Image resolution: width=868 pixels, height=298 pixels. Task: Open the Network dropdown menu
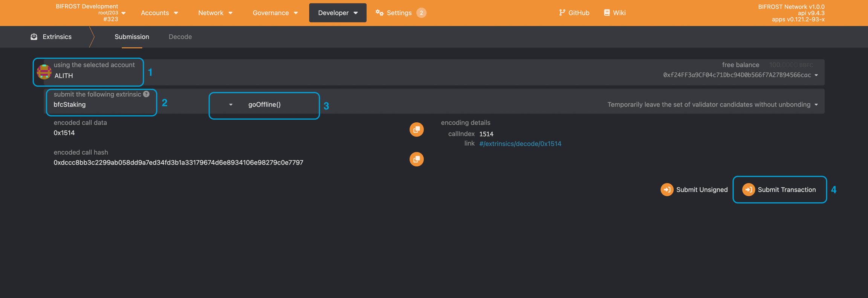click(x=215, y=13)
